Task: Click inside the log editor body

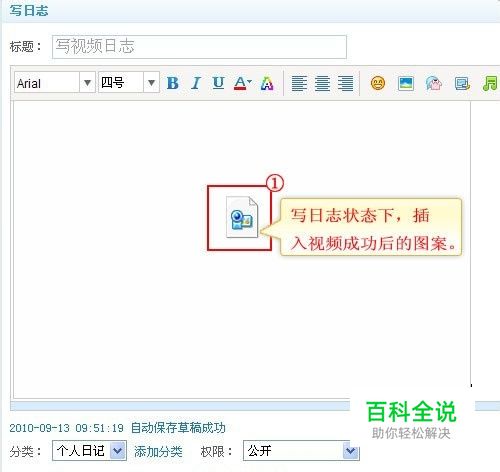Action: coord(242,249)
